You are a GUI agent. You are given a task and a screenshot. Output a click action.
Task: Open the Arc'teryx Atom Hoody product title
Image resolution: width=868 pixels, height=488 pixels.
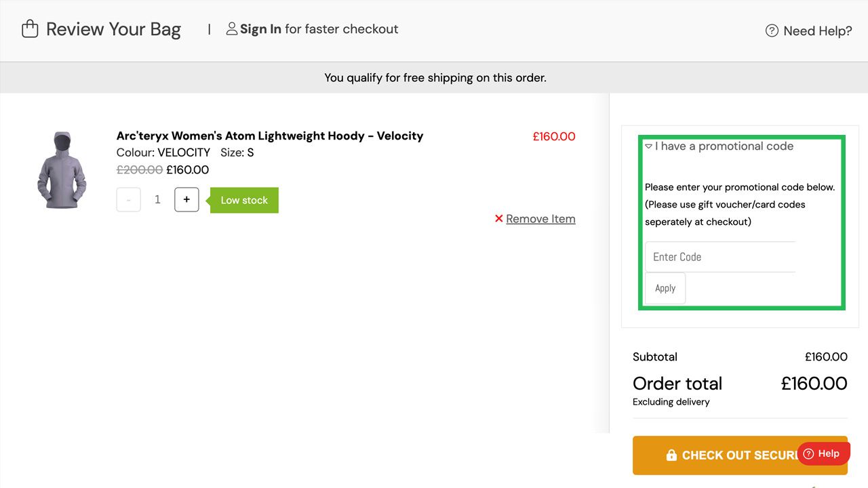(x=270, y=136)
